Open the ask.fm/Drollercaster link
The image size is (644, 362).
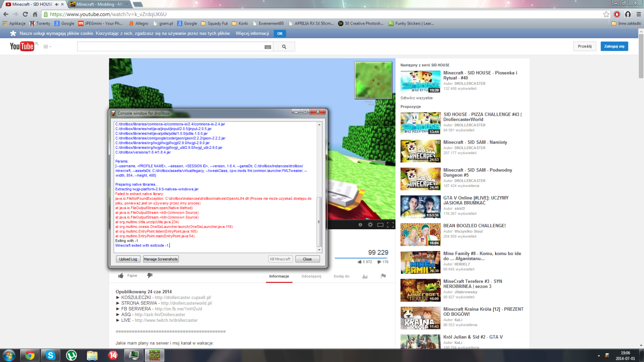(160, 315)
